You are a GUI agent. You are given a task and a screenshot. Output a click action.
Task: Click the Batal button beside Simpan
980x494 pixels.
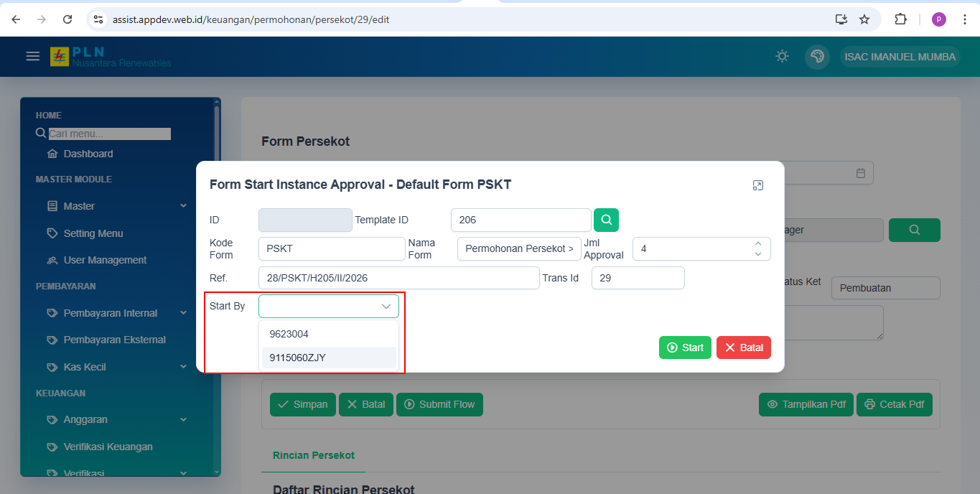[x=366, y=404]
